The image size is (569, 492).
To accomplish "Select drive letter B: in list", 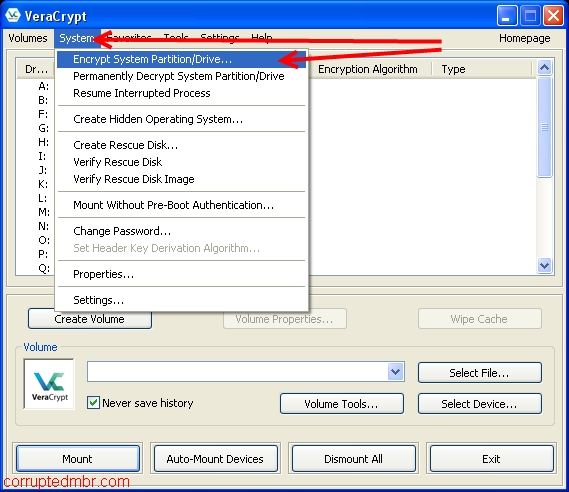I will point(43,100).
